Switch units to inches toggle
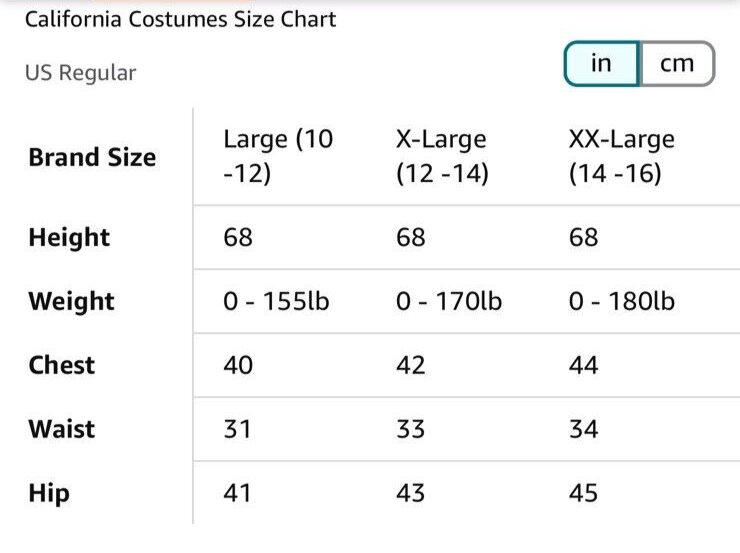This screenshot has height=553, width=740. (602, 64)
